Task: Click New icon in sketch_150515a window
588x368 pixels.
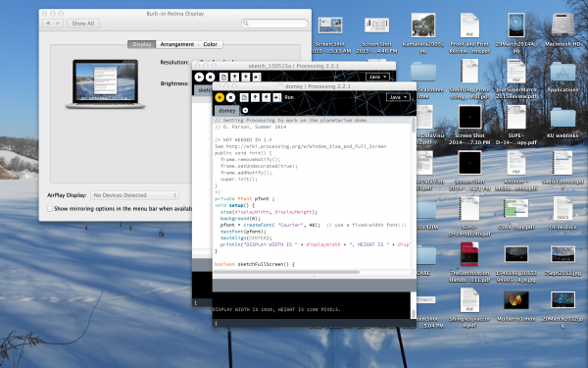Action: click(223, 77)
